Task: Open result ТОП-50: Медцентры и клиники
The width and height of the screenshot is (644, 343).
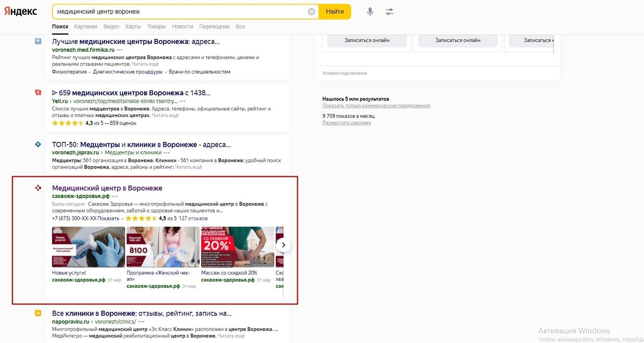Action: [141, 144]
